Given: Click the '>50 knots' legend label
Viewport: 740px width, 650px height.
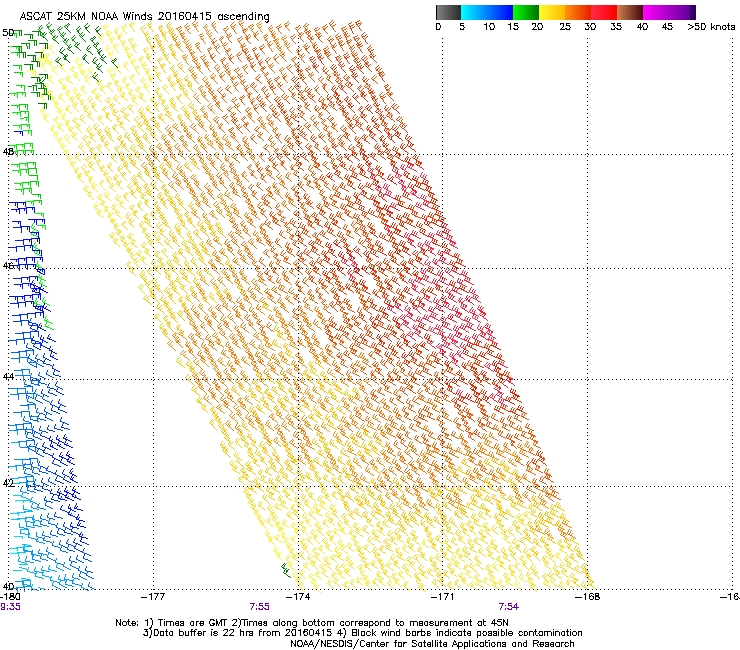Looking at the screenshot, I should [711, 27].
